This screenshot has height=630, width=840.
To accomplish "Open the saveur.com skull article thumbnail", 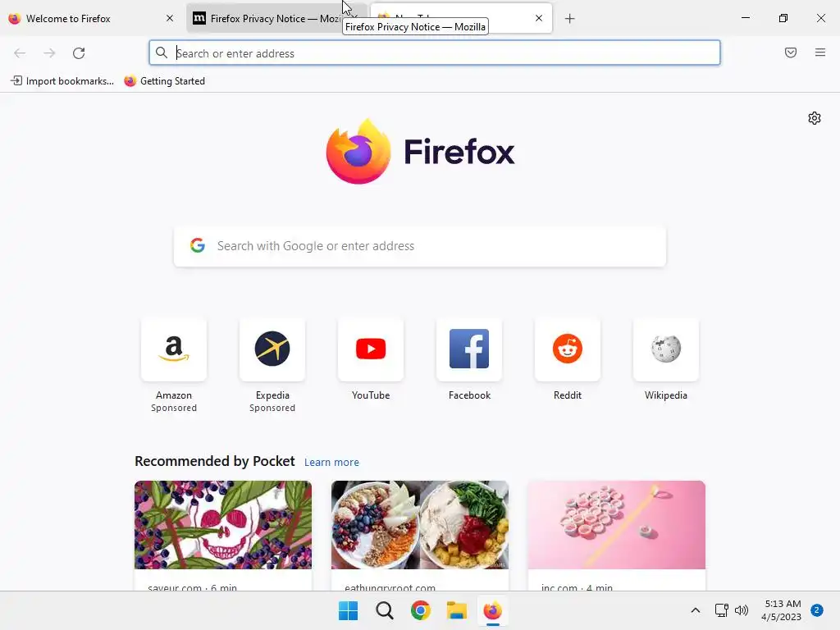I will (x=223, y=524).
